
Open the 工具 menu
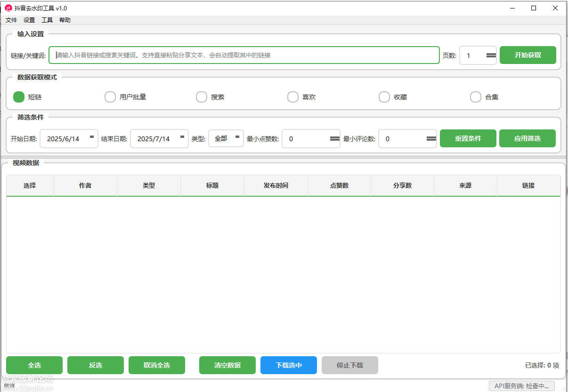pos(47,20)
